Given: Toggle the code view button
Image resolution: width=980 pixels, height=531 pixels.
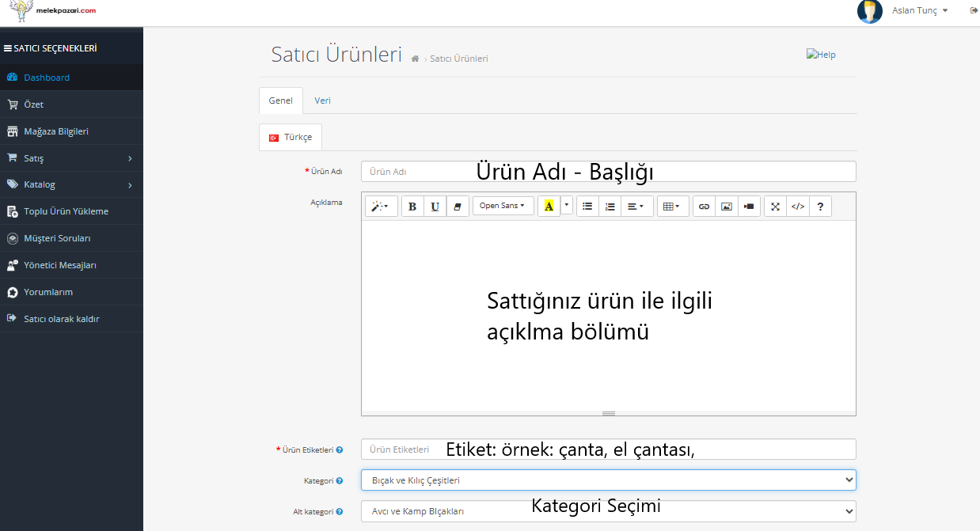Looking at the screenshot, I should (798, 207).
